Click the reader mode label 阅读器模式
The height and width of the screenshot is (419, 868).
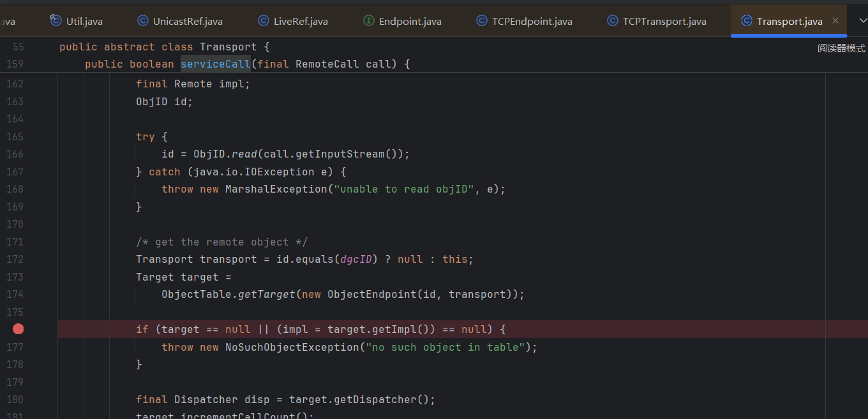841,48
